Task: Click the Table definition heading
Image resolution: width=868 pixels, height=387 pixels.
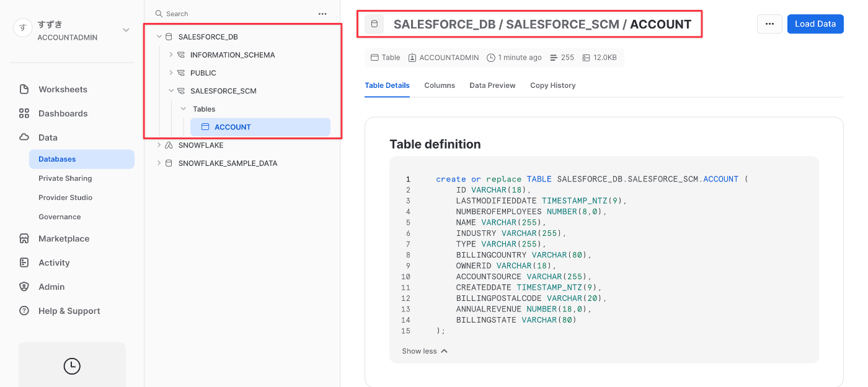Action: click(x=435, y=144)
